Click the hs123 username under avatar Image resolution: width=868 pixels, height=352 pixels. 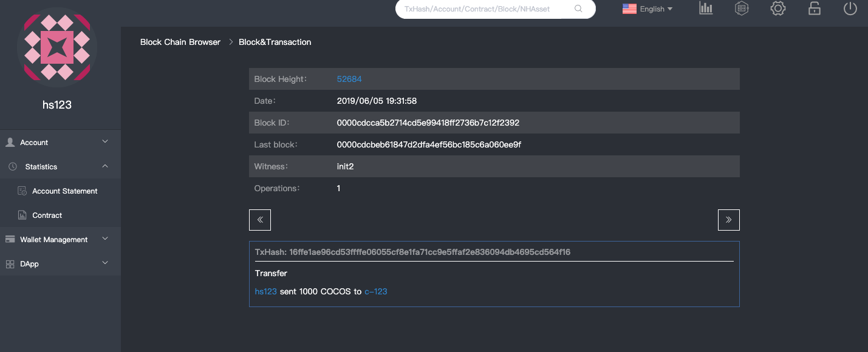coord(57,104)
